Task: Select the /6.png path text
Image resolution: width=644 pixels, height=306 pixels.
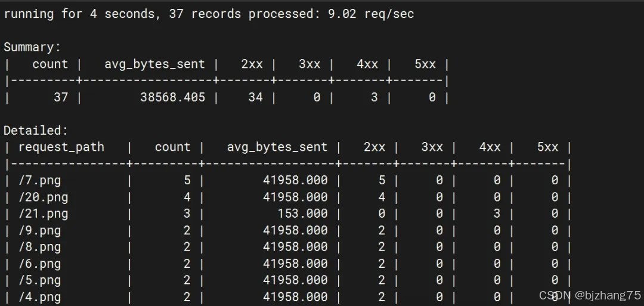Action: coord(39,264)
